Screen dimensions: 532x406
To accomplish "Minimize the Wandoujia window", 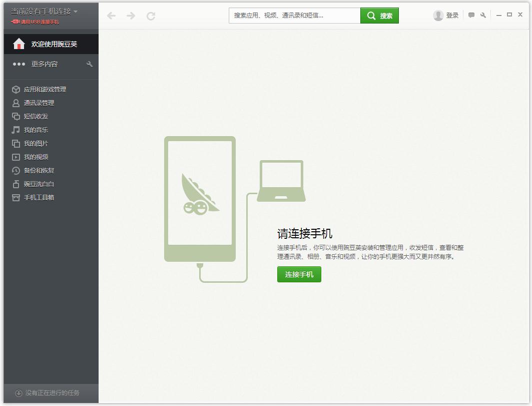I will pos(499,16).
